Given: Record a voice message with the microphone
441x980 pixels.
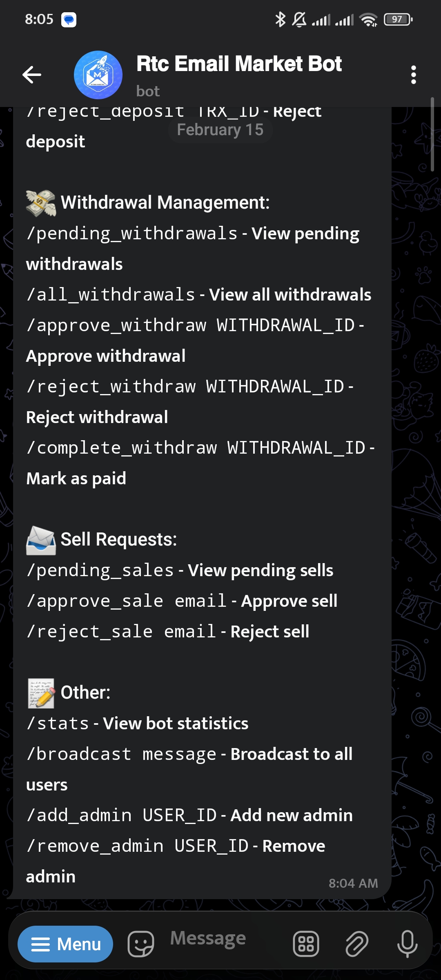Looking at the screenshot, I should click(407, 944).
